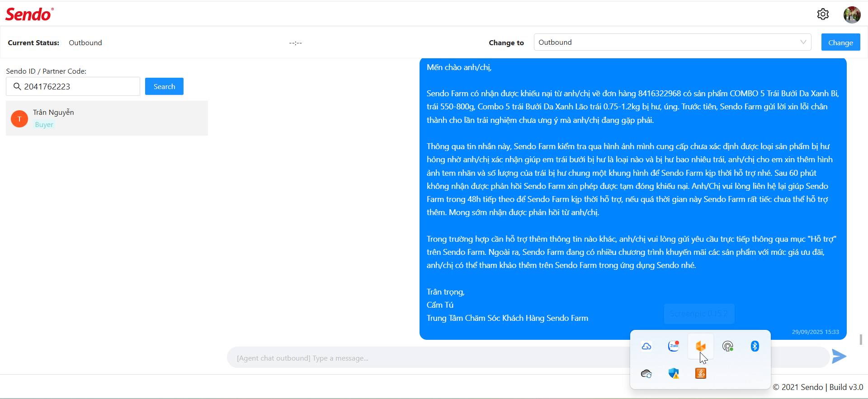Select the Trân Nguyễn buyer conversation
868x399 pixels.
[x=107, y=118]
